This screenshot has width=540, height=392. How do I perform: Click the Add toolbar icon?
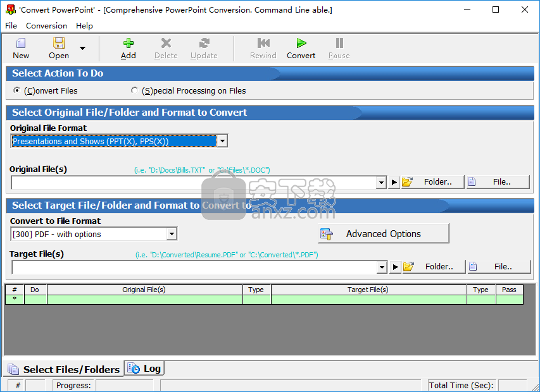point(128,49)
